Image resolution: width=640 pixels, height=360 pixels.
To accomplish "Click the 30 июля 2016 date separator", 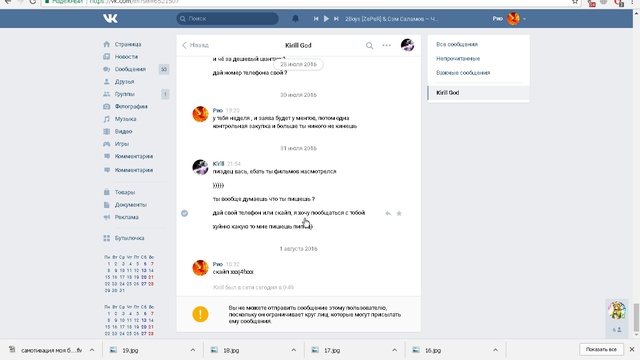I will [298, 95].
